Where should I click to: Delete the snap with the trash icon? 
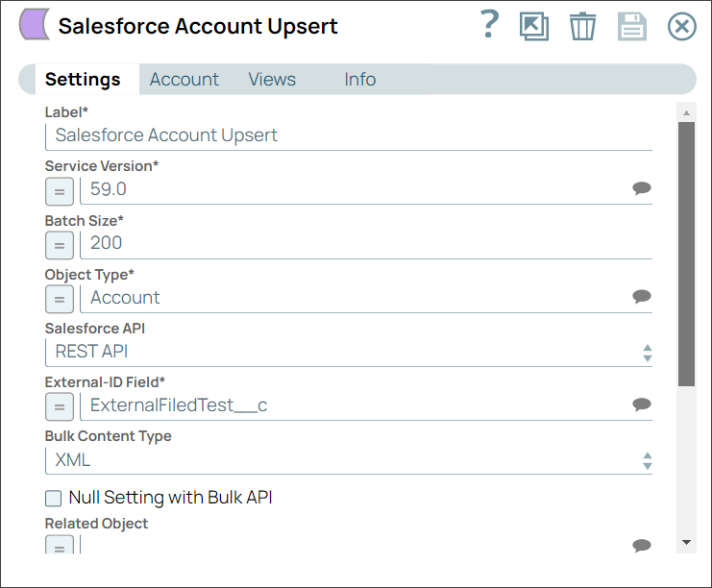coord(582,26)
